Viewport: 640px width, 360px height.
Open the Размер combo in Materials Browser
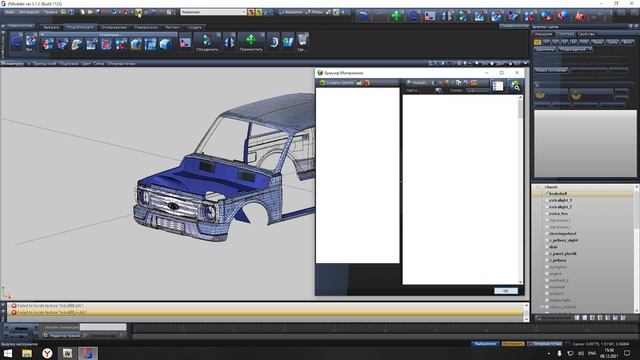pyautogui.click(x=477, y=90)
